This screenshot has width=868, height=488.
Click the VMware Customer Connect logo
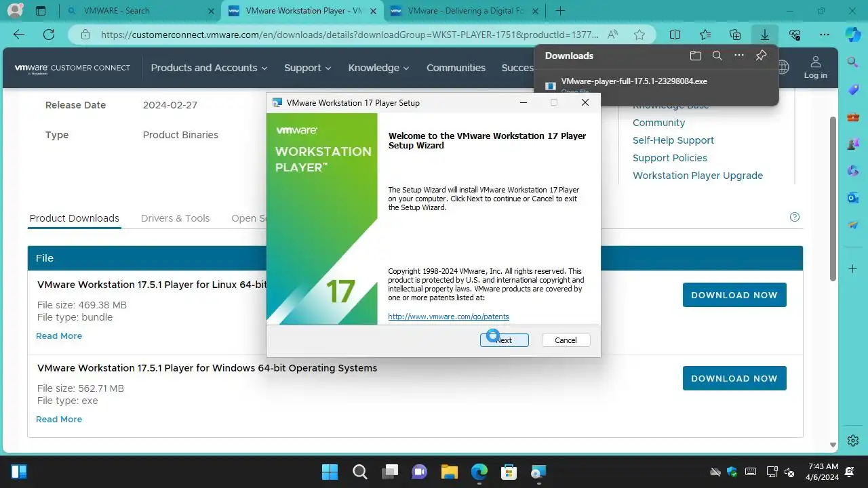[x=73, y=68]
